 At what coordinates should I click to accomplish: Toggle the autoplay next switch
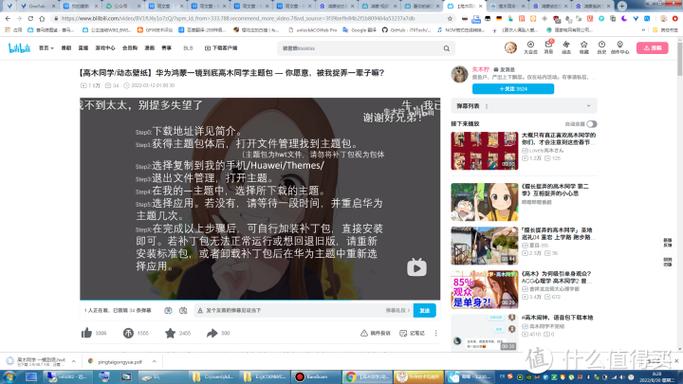pos(591,124)
